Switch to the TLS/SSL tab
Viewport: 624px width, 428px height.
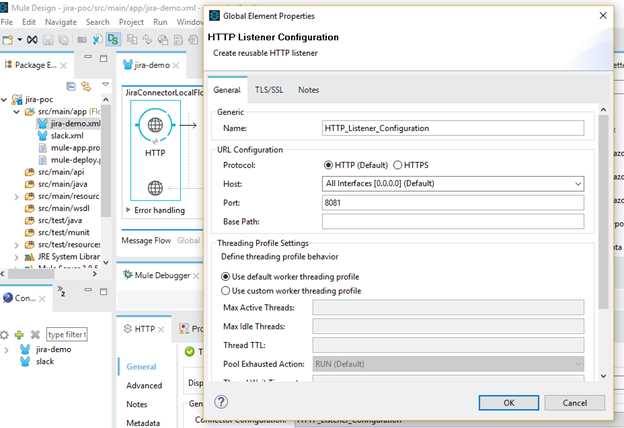268,90
